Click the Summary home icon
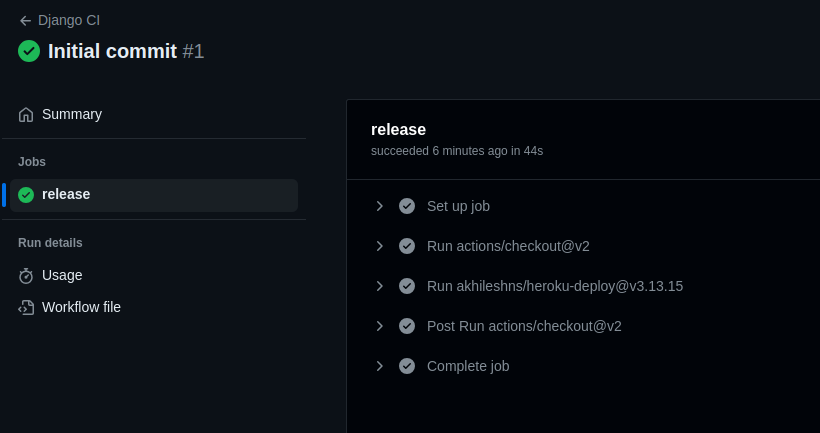Viewport: 820px width, 433px height. pyautogui.click(x=26, y=115)
